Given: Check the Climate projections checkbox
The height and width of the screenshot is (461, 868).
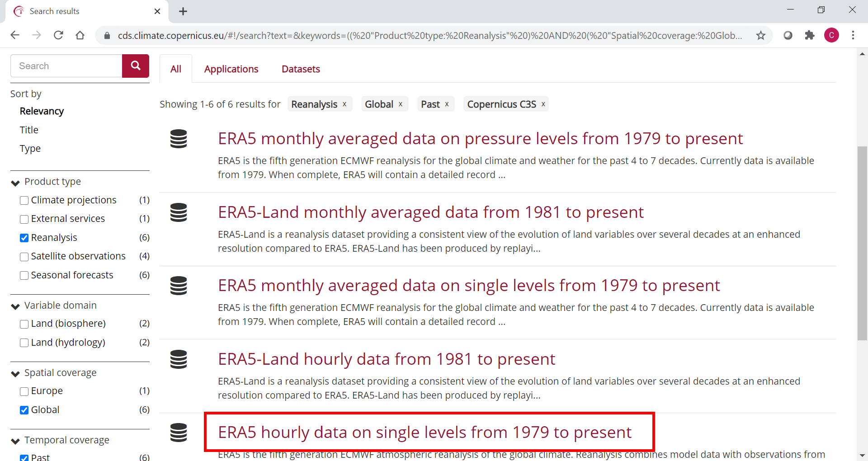Looking at the screenshot, I should [x=24, y=200].
